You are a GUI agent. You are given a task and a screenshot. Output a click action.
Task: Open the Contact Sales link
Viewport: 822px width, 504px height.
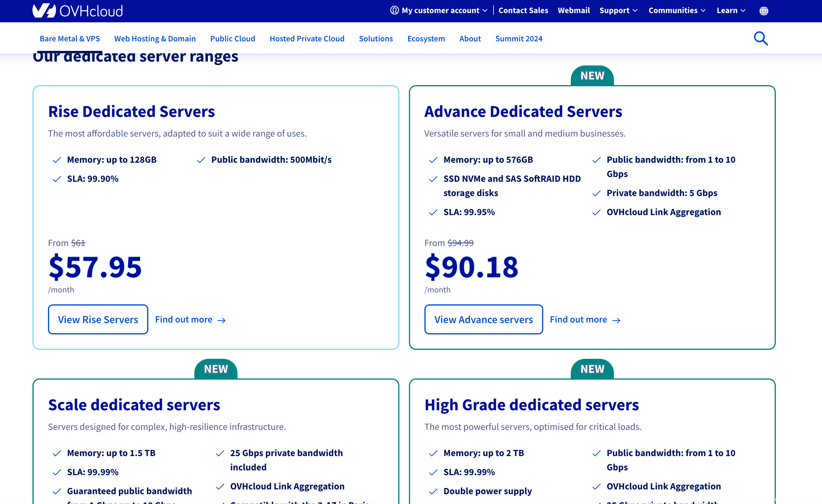tap(523, 10)
